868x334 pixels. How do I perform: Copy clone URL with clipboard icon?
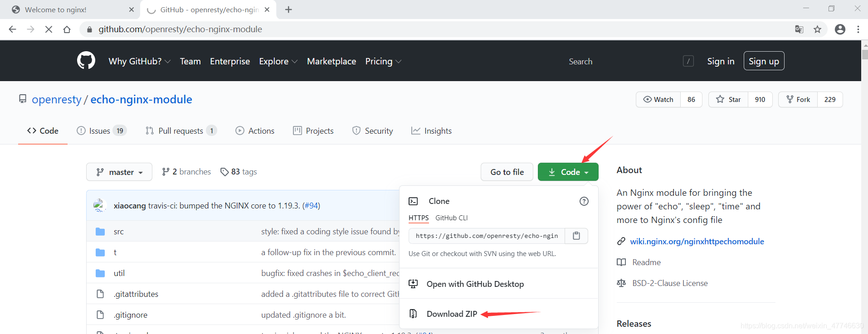click(x=576, y=236)
